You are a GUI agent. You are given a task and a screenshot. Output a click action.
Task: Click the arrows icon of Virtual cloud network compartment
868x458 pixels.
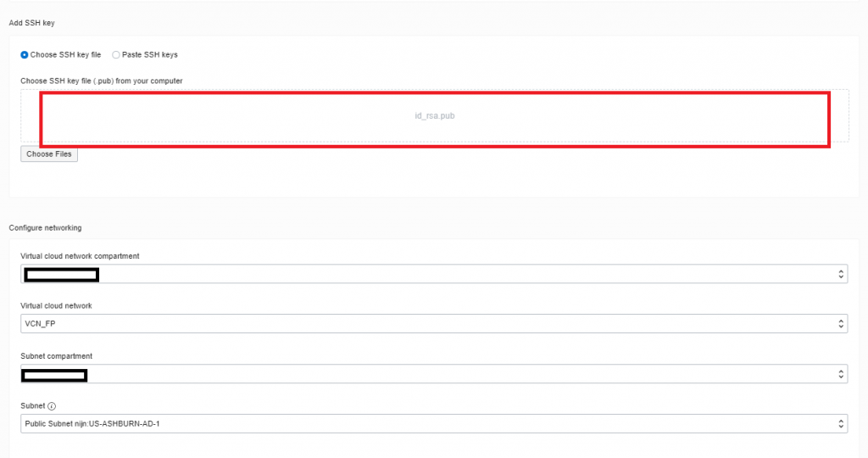[x=840, y=274]
